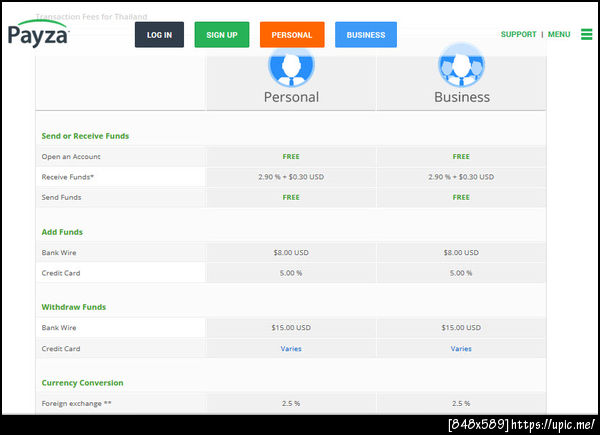The width and height of the screenshot is (600, 435).
Task: Select the Add Funds heading
Action: click(62, 232)
